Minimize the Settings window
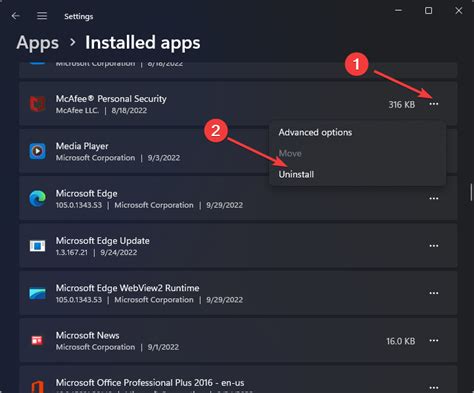 click(x=398, y=11)
